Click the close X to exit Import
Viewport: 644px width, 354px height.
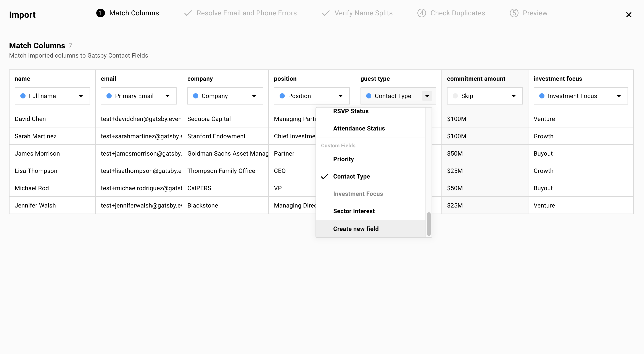(629, 14)
